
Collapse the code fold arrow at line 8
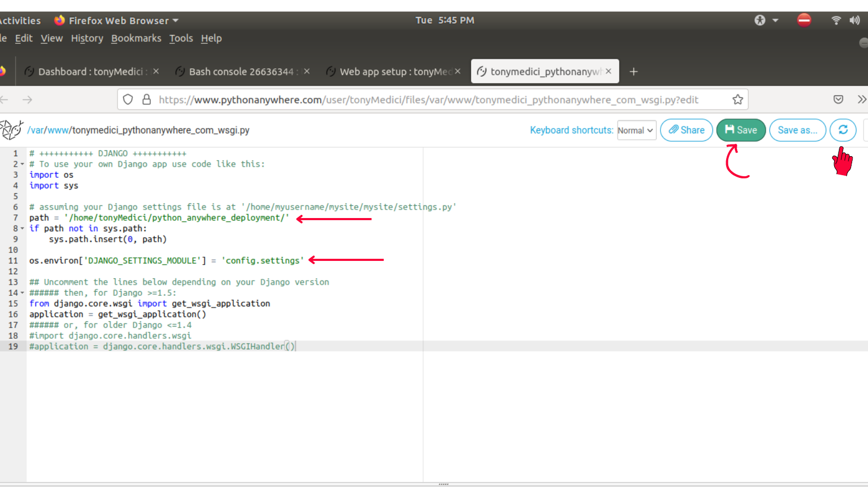tap(22, 229)
